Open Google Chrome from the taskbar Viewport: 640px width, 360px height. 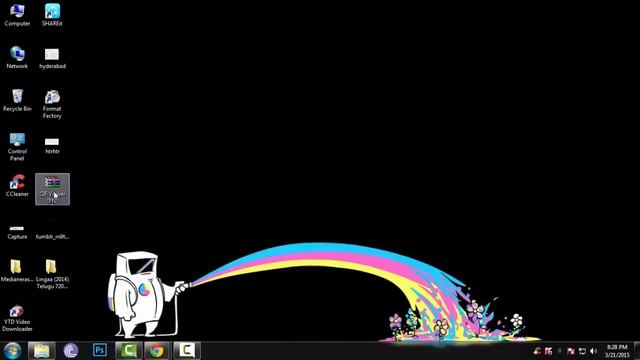point(157,351)
